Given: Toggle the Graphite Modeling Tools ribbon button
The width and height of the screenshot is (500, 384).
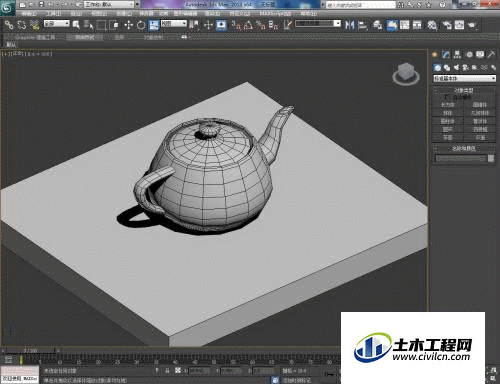Looking at the screenshot, I should [x=392, y=25].
